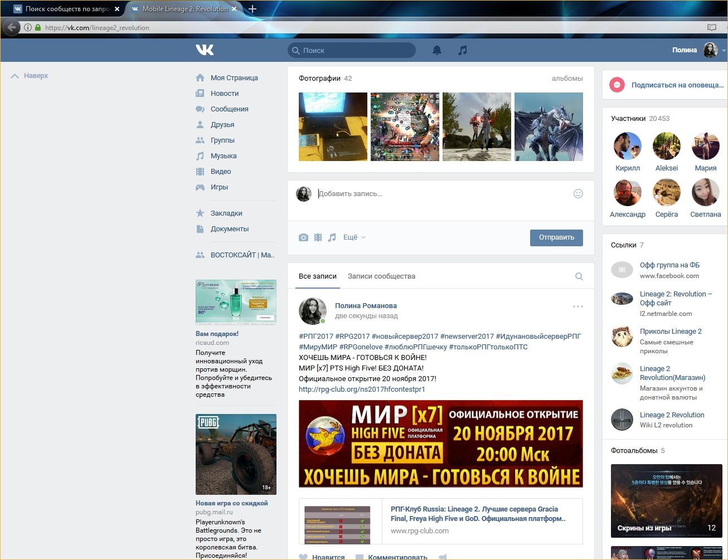Search wall posts with magnifier icon
This screenshot has width=728, height=560.
coord(579,276)
